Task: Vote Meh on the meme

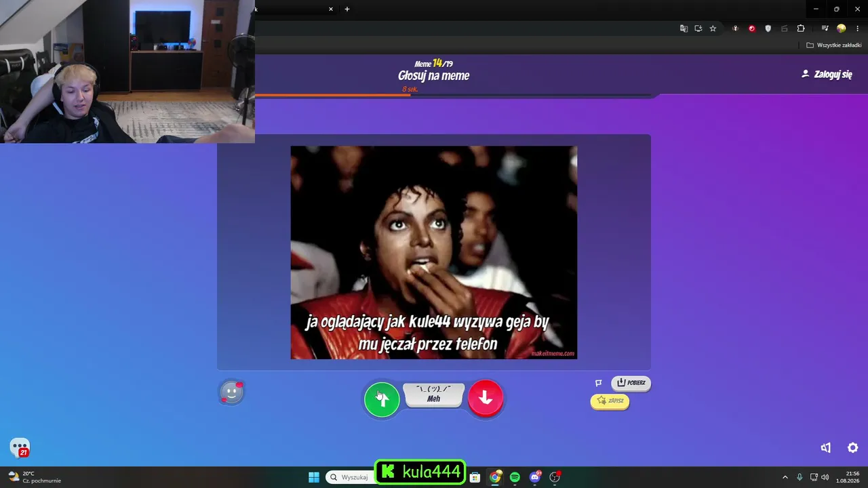Action: (434, 394)
